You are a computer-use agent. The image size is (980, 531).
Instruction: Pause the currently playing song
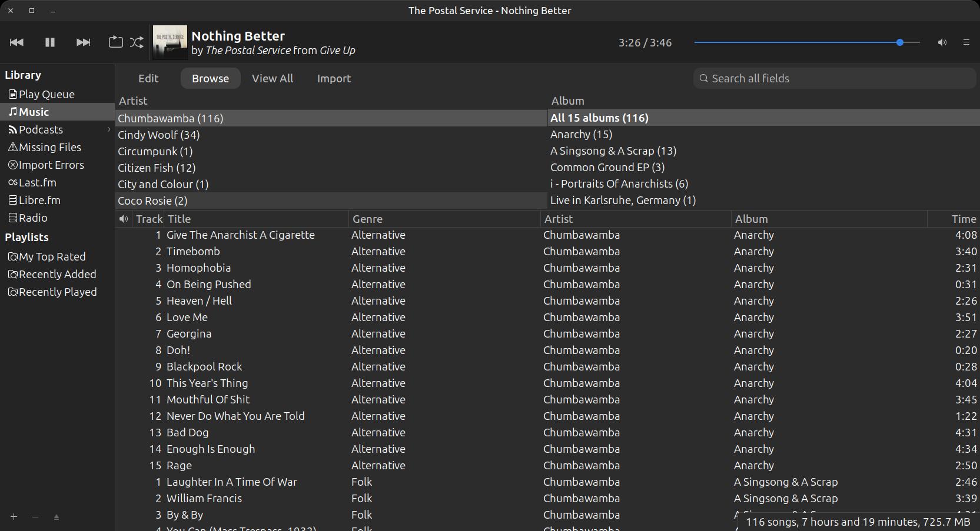tap(49, 42)
